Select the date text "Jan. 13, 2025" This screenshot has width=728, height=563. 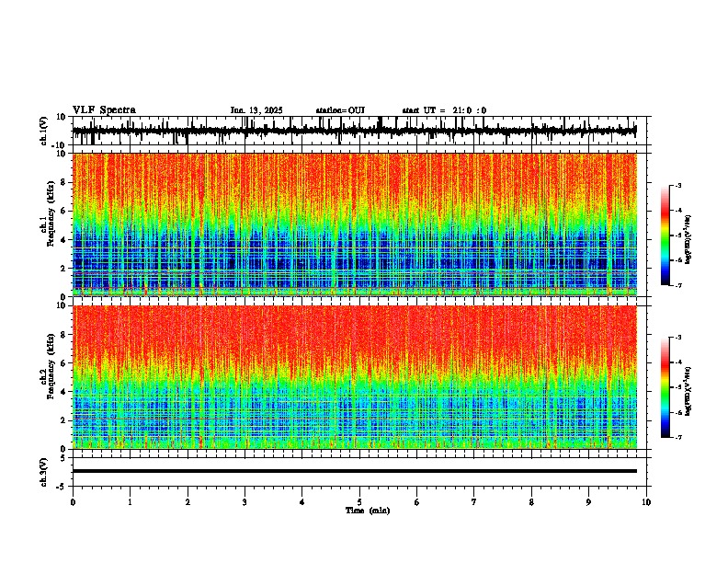pos(256,110)
